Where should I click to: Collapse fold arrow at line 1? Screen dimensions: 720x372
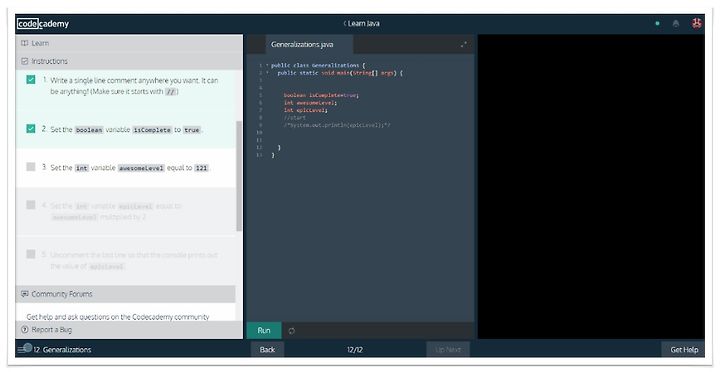pyautogui.click(x=267, y=65)
